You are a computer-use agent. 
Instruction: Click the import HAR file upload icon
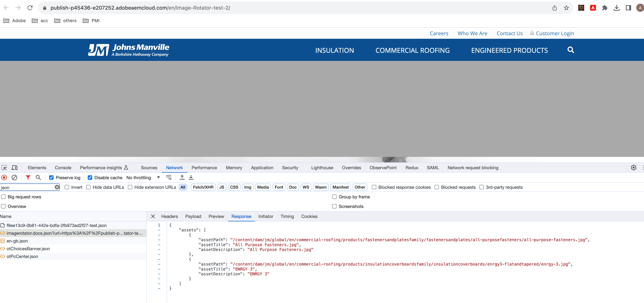tap(182, 178)
